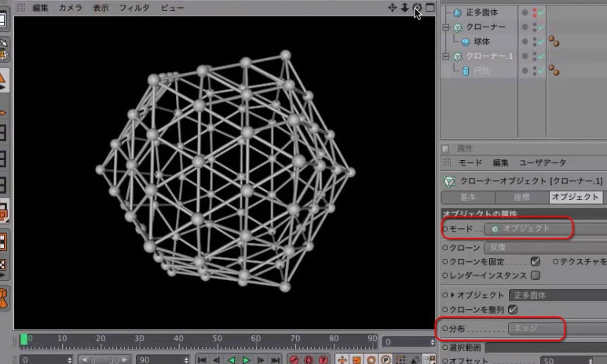Image resolution: width=607 pixels, height=364 pixels.
Task: Open the 分布 dropdown showing エッジ
Action: (558, 329)
